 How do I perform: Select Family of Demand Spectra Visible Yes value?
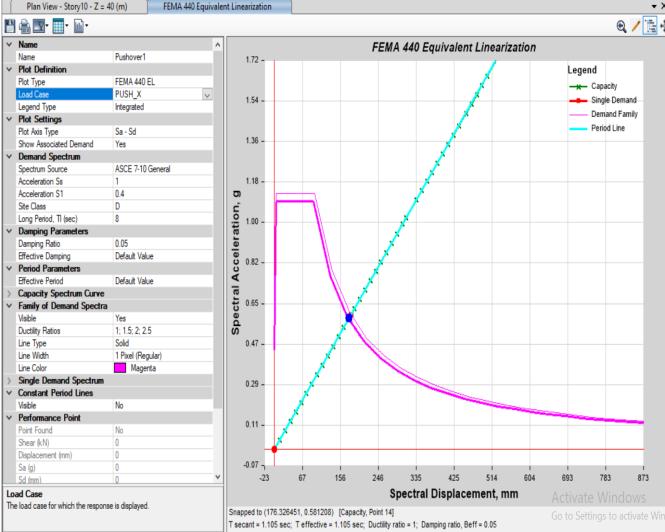point(163,318)
